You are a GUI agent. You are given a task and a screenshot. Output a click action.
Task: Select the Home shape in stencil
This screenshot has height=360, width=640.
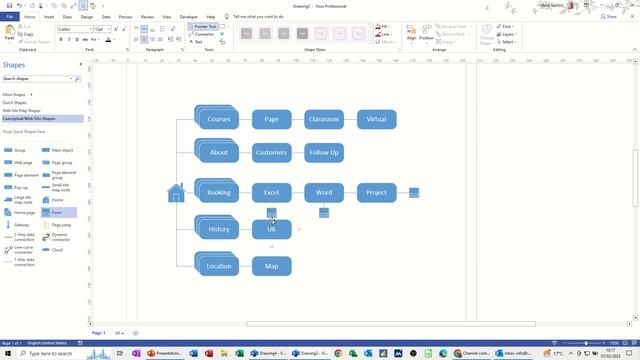click(x=53, y=200)
